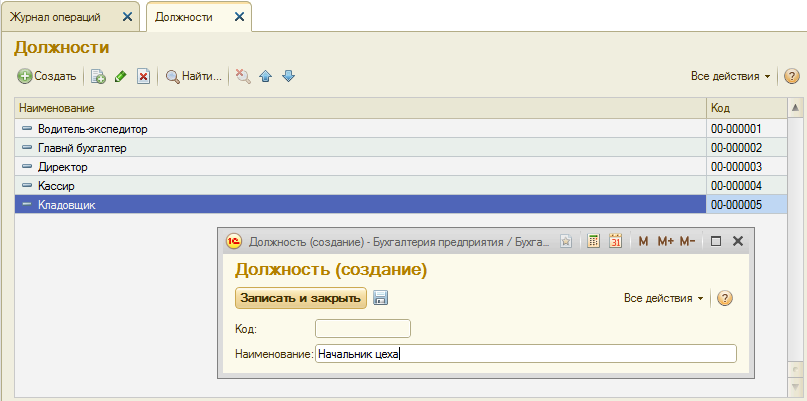
Task: Add dialog to favorites with star icon
Action: (x=566, y=241)
